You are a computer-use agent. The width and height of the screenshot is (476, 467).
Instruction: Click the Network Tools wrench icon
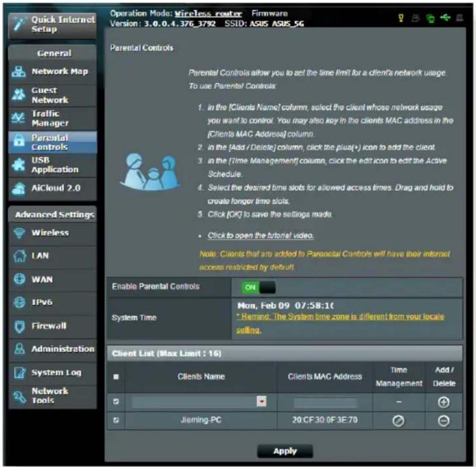19,396
